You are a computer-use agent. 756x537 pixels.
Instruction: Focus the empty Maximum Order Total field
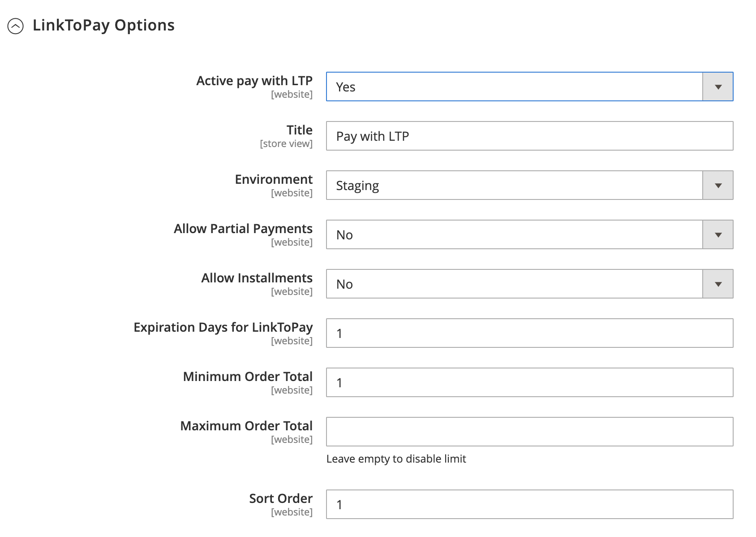[x=529, y=432]
